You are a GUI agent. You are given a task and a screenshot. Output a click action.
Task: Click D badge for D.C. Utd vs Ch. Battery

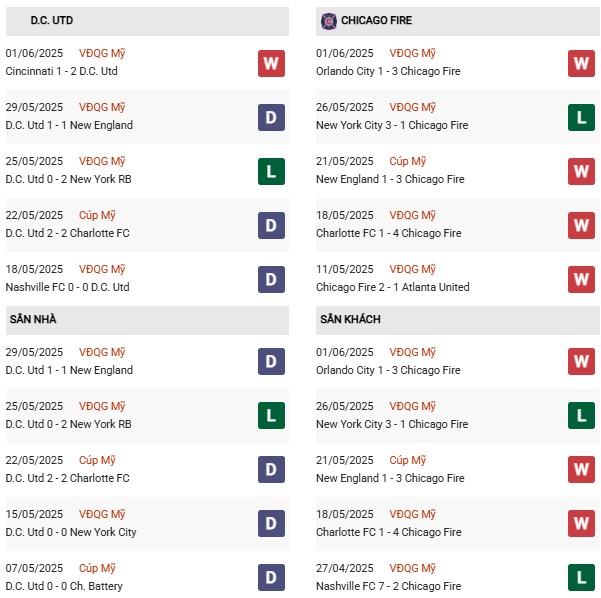pos(271,578)
